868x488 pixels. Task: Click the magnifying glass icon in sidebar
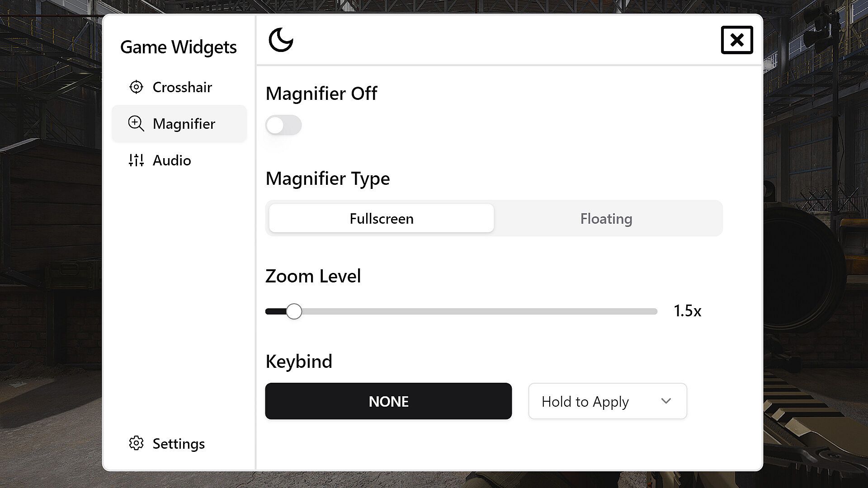[136, 123]
